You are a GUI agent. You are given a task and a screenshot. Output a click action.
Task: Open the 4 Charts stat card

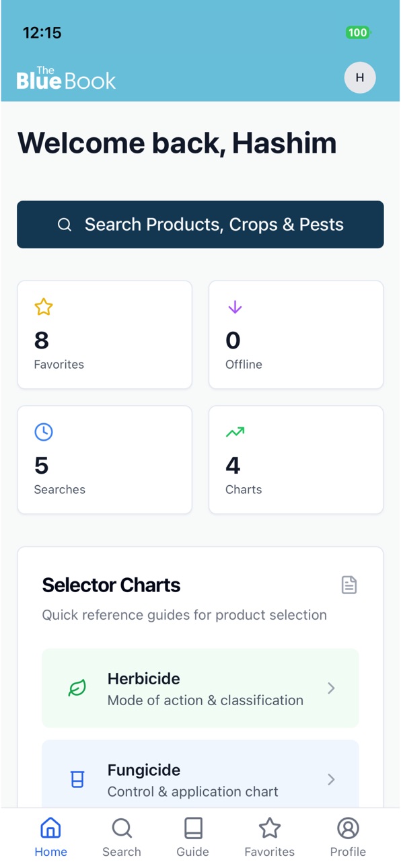pos(296,460)
